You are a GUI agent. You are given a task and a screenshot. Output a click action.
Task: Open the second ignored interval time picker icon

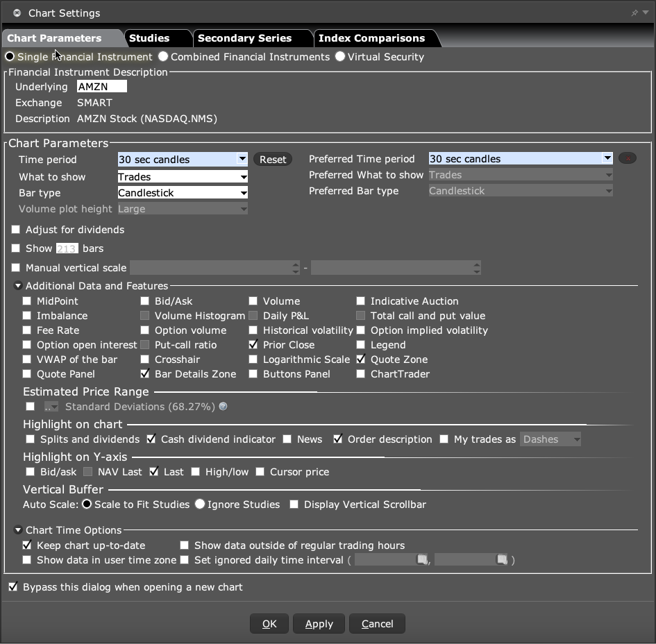click(x=502, y=559)
